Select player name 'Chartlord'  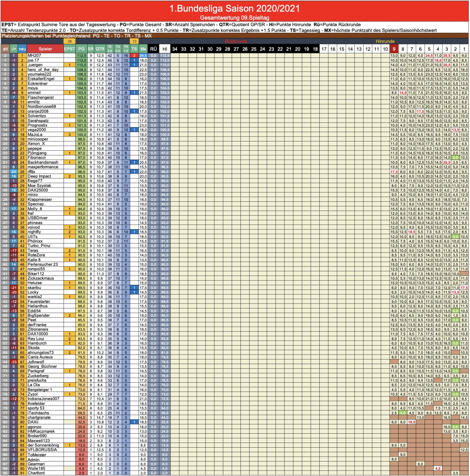point(36,473)
